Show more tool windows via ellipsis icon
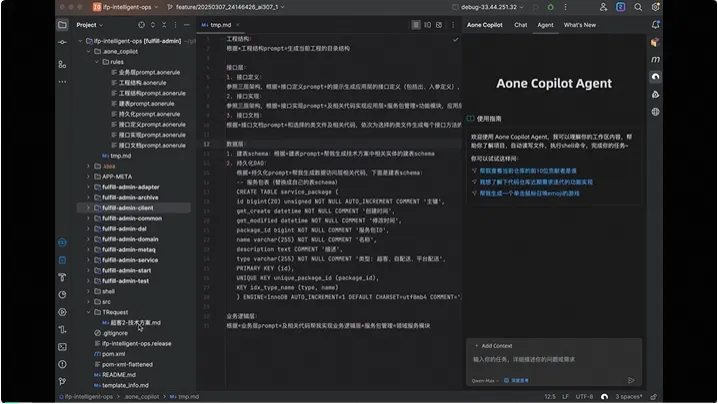Screen dimensions: 718x404 coord(62,82)
